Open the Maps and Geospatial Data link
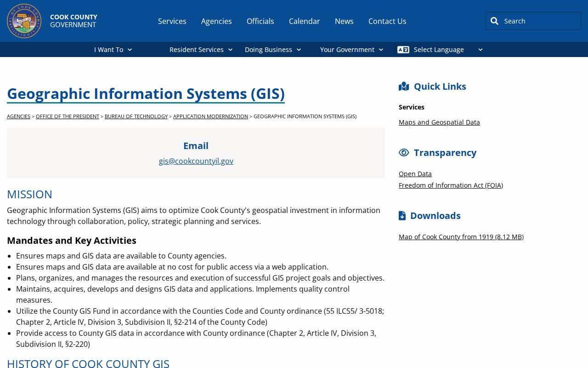Image resolution: width=588 pixels, height=368 pixels. pyautogui.click(x=439, y=122)
